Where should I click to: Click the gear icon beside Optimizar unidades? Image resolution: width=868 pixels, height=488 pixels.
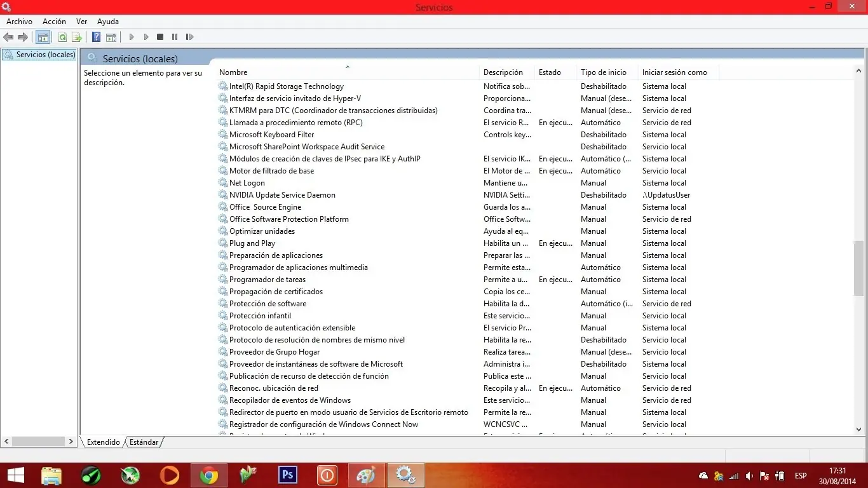pos(223,231)
